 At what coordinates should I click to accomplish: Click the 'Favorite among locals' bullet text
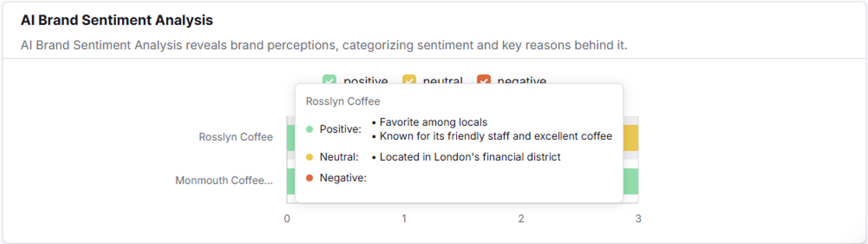click(x=433, y=123)
